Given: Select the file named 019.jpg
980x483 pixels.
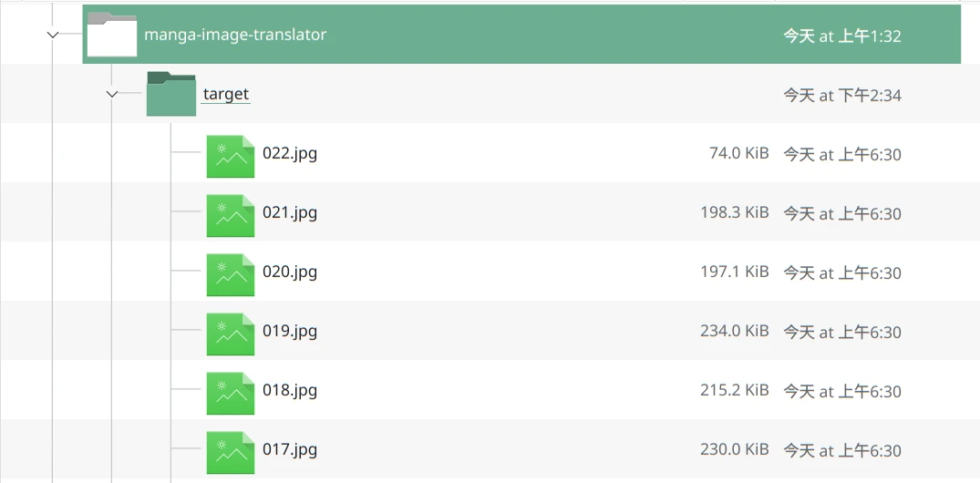Looking at the screenshot, I should [x=290, y=331].
